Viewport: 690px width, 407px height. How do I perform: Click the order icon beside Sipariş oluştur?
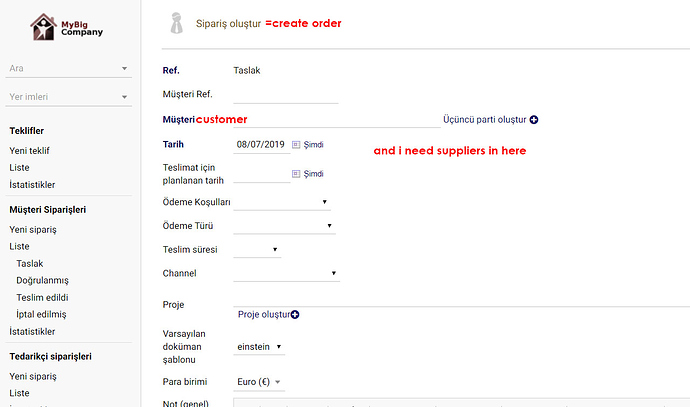176,23
